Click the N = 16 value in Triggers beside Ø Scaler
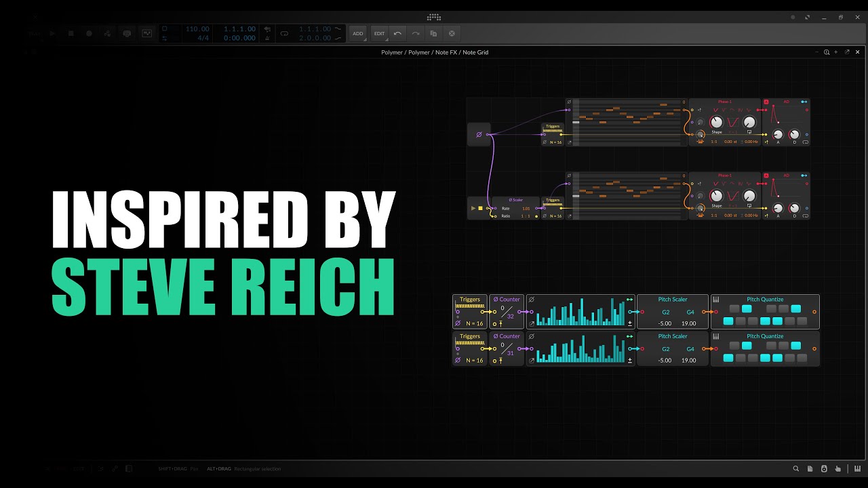 (x=555, y=216)
